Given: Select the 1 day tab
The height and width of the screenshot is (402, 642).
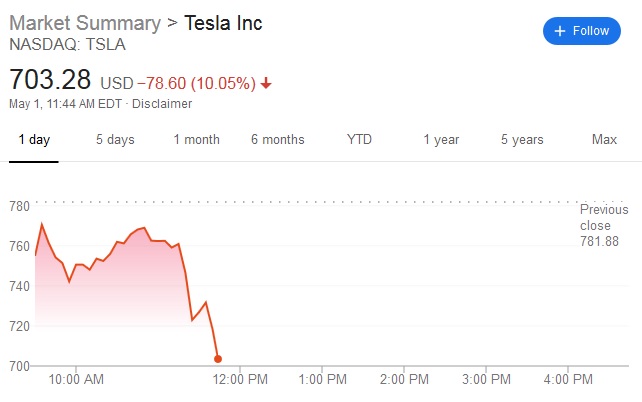Looking at the screenshot, I should pyautogui.click(x=34, y=139).
